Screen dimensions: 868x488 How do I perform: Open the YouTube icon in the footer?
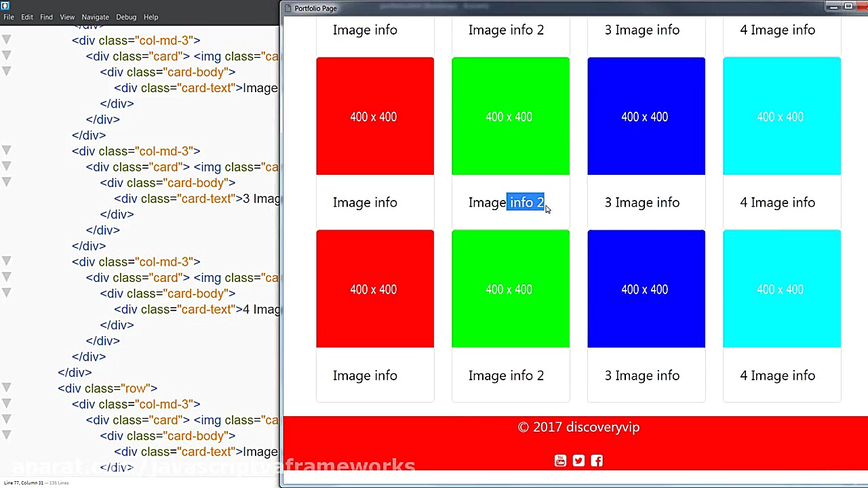pyautogui.click(x=560, y=461)
